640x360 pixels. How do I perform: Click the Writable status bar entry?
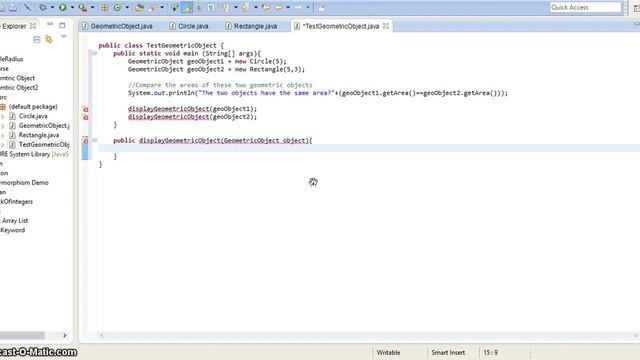pos(388,352)
